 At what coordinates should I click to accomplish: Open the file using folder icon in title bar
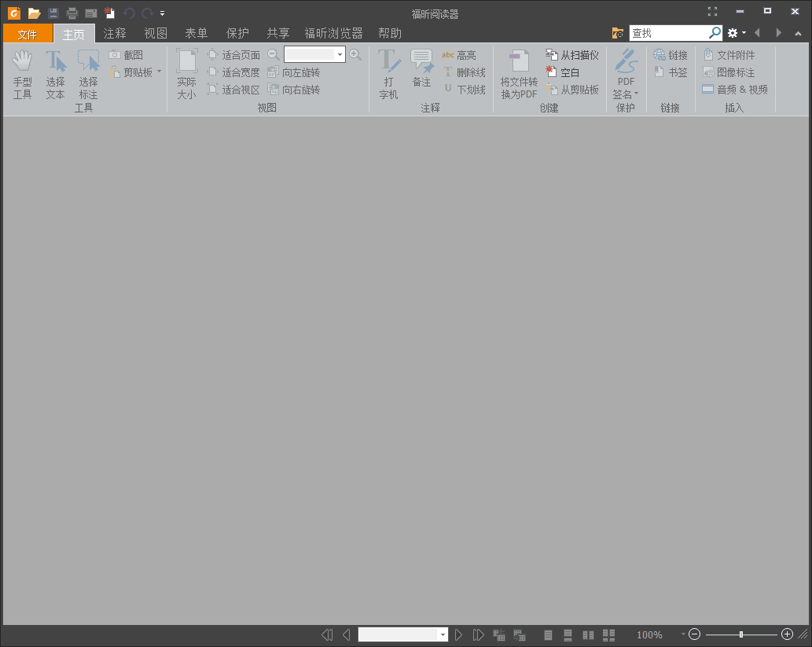click(34, 13)
